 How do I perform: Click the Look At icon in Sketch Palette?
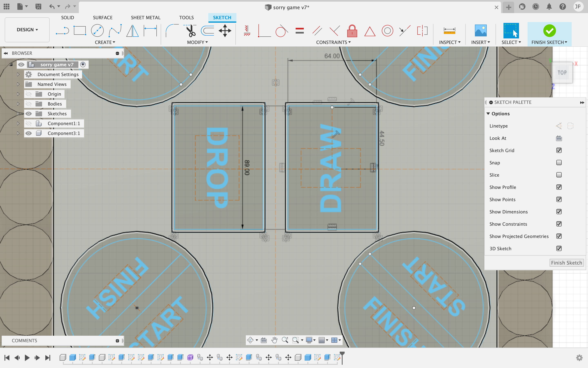559,138
